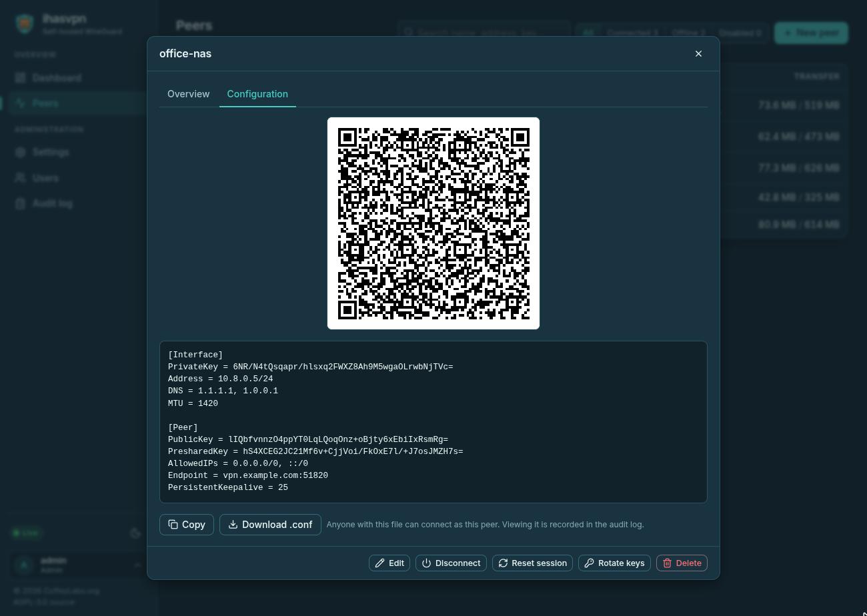Open Settings in the sidebar
867x616 pixels.
click(79, 152)
